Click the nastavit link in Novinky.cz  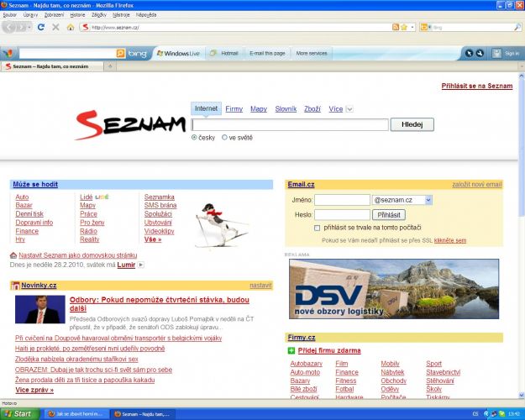pyautogui.click(x=260, y=286)
